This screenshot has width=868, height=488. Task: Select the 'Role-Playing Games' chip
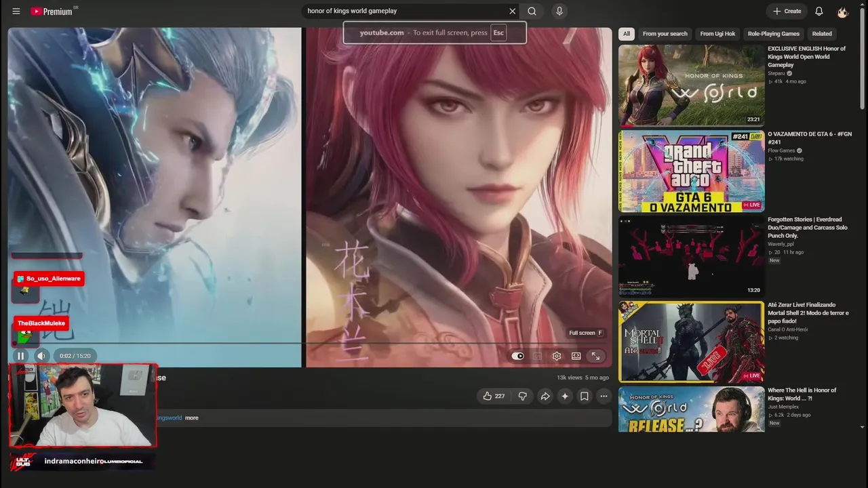pyautogui.click(x=773, y=34)
